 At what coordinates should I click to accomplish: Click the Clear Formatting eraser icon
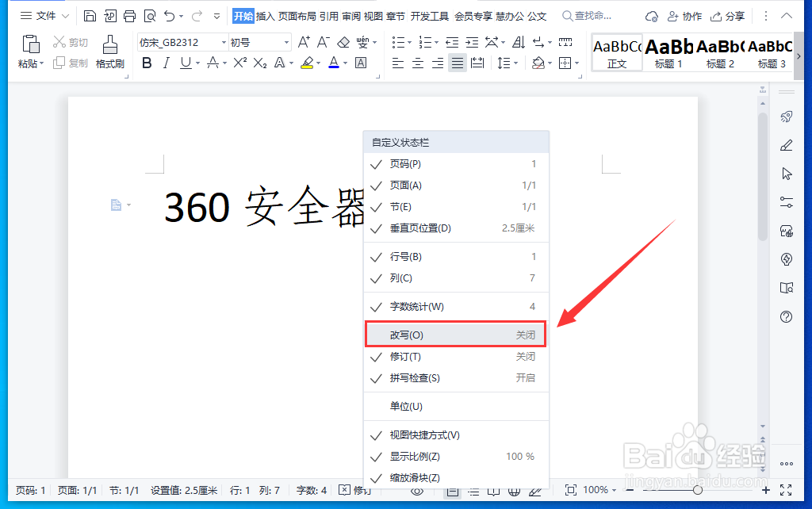click(343, 42)
